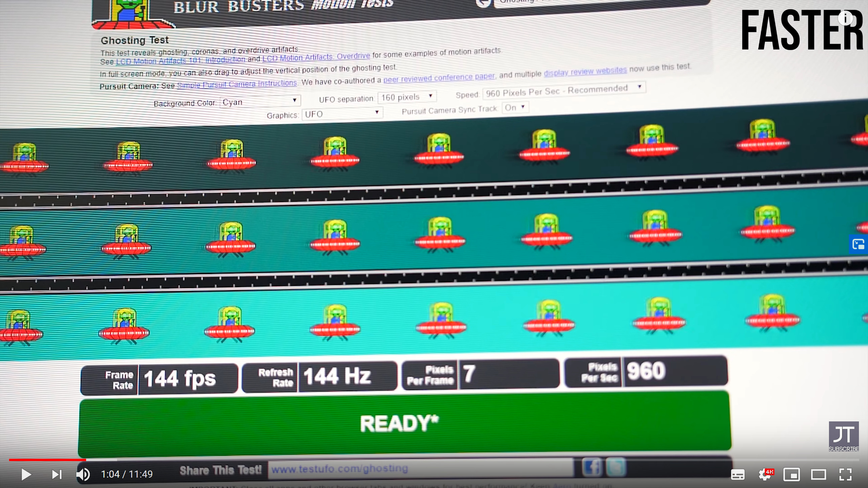The height and width of the screenshot is (488, 868).
Task: Click the Facebook share icon
Action: click(x=592, y=467)
